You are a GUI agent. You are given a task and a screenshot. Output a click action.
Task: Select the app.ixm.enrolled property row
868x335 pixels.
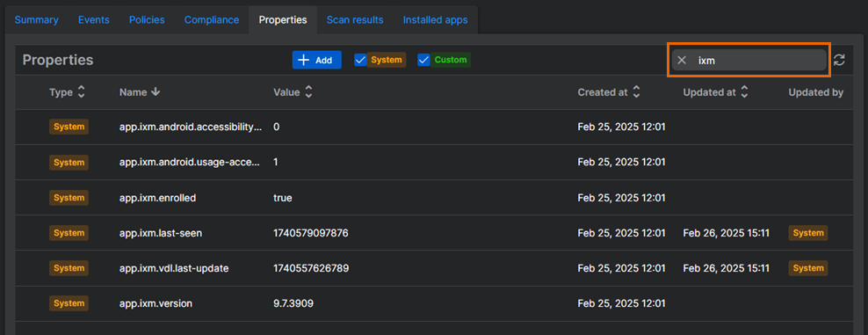tap(434, 198)
